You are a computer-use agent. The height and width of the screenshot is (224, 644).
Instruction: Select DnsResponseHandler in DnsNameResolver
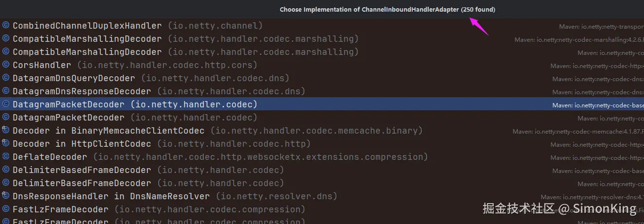coord(111,196)
